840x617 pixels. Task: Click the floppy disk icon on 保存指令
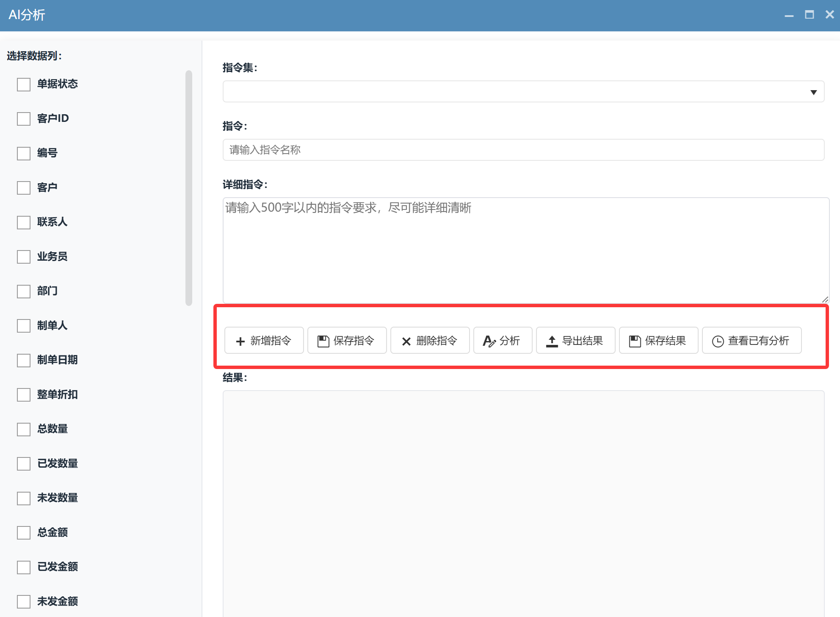click(x=323, y=341)
